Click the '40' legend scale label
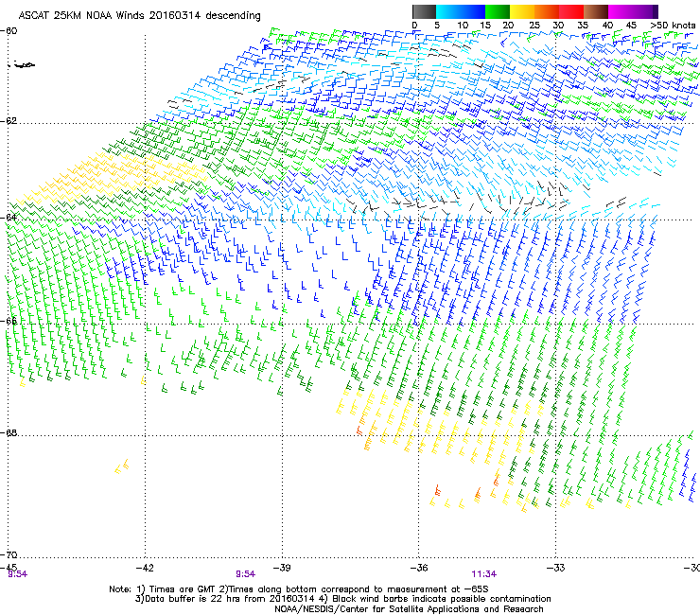Image resolution: width=700 pixels, height=615 pixels. click(607, 25)
